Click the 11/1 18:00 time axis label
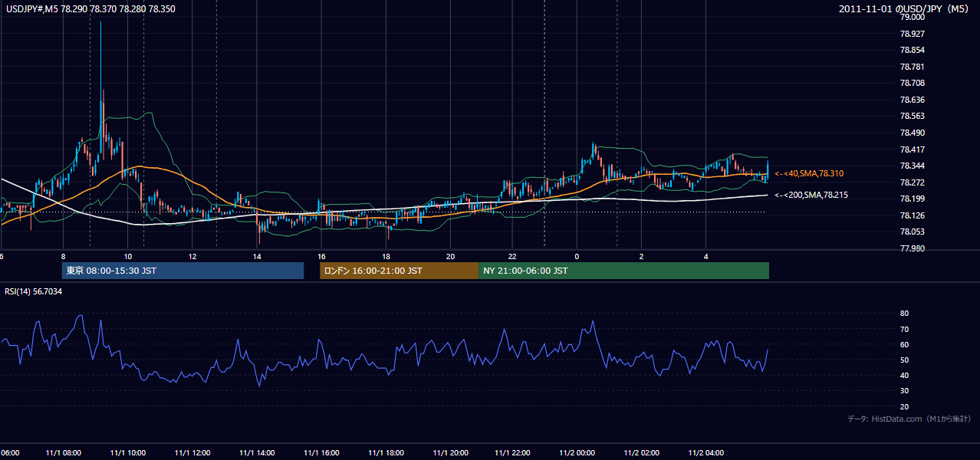The image size is (980, 460). (x=386, y=453)
